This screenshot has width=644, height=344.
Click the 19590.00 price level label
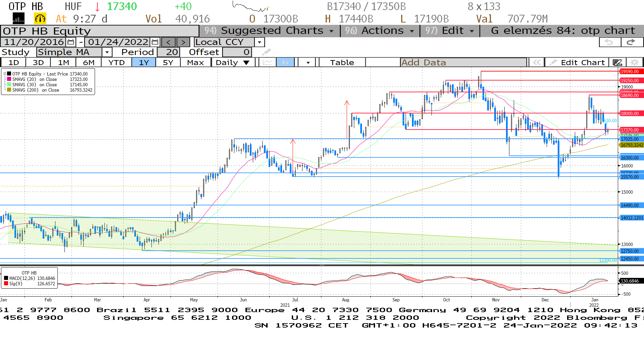[x=631, y=71]
